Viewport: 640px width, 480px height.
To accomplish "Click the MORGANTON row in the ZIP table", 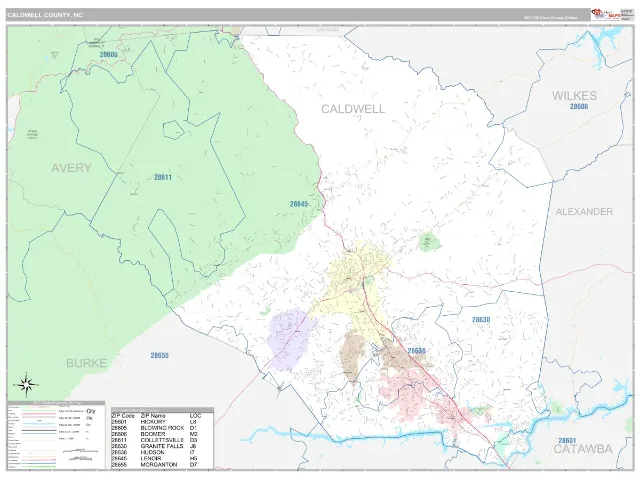I will pyautogui.click(x=162, y=464).
